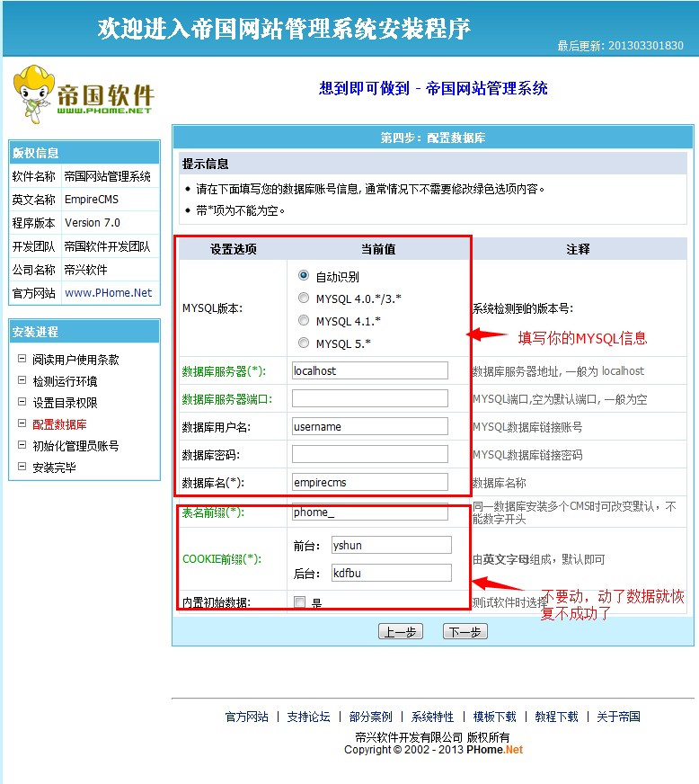Open the www.PHome.Net official website link
The image size is (699, 784).
[108, 293]
